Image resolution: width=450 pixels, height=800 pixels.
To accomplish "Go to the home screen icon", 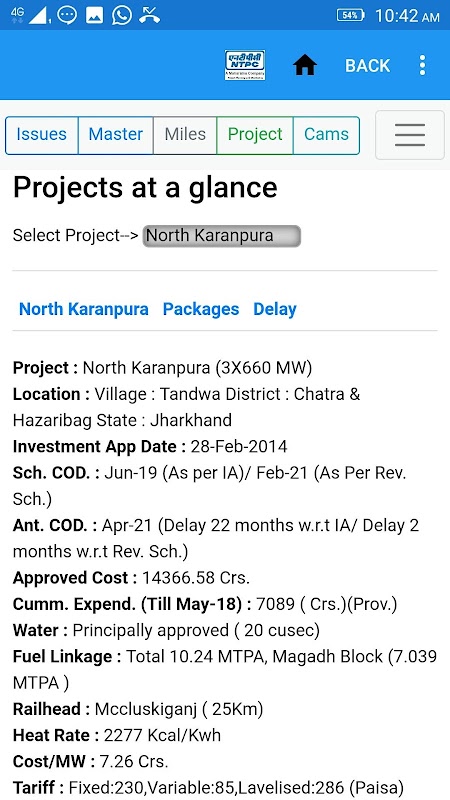I will point(305,65).
